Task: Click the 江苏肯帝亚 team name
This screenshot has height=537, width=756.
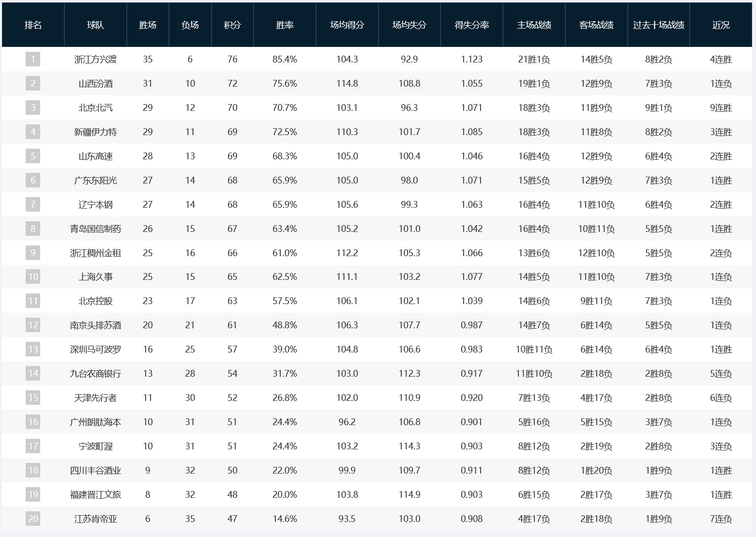Action: point(95,519)
